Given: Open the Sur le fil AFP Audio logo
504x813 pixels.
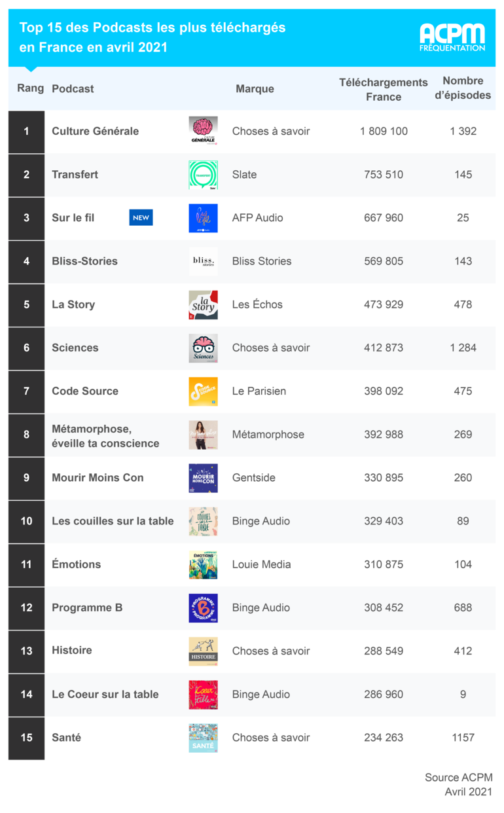Looking at the screenshot, I should [203, 218].
